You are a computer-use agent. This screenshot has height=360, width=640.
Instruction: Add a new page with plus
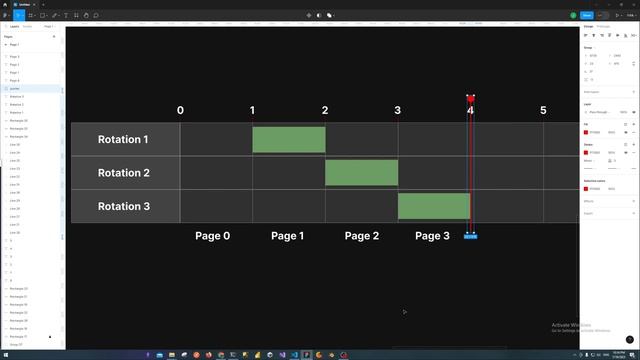[x=54, y=37]
